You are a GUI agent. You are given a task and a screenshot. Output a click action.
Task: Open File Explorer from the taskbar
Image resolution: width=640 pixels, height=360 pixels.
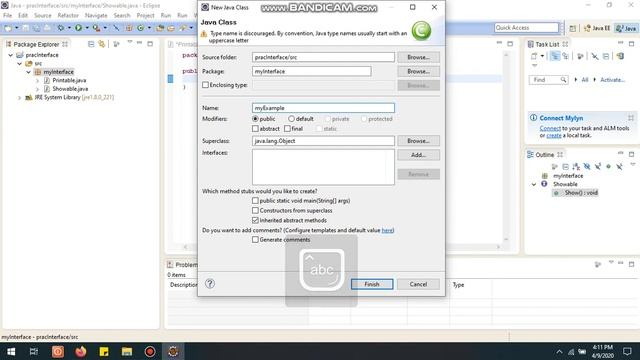tap(127, 351)
